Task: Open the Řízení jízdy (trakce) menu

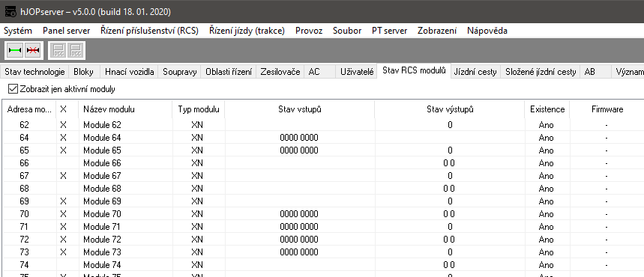Action: click(247, 31)
